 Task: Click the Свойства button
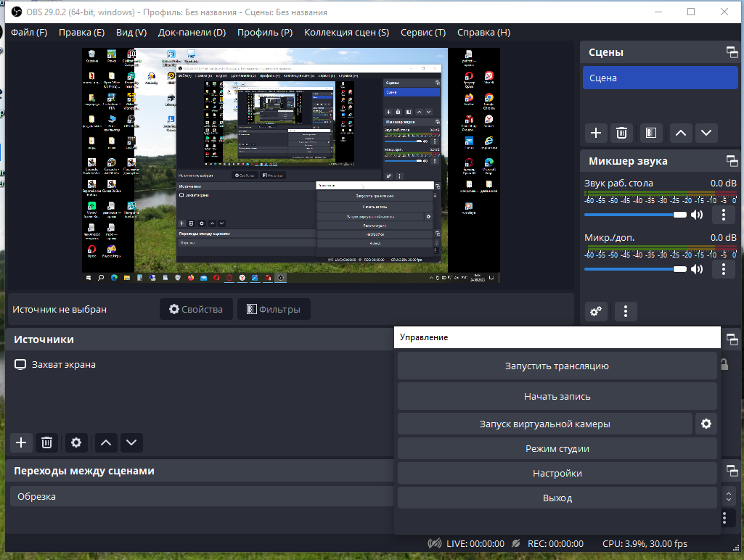click(x=196, y=309)
